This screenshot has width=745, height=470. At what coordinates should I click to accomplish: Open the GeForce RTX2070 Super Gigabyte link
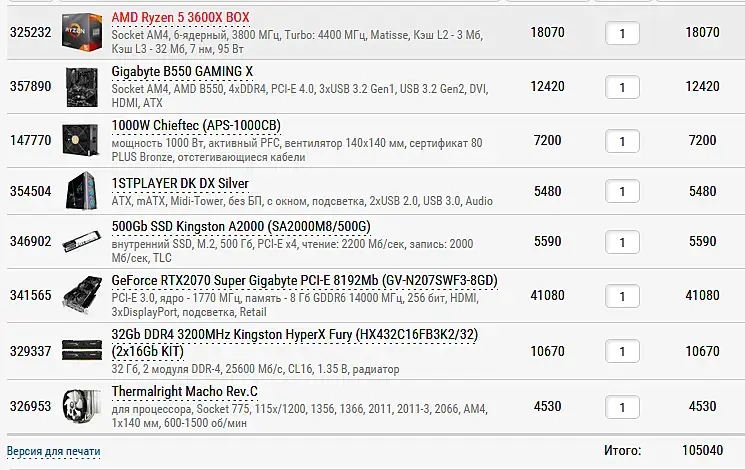coord(305,281)
